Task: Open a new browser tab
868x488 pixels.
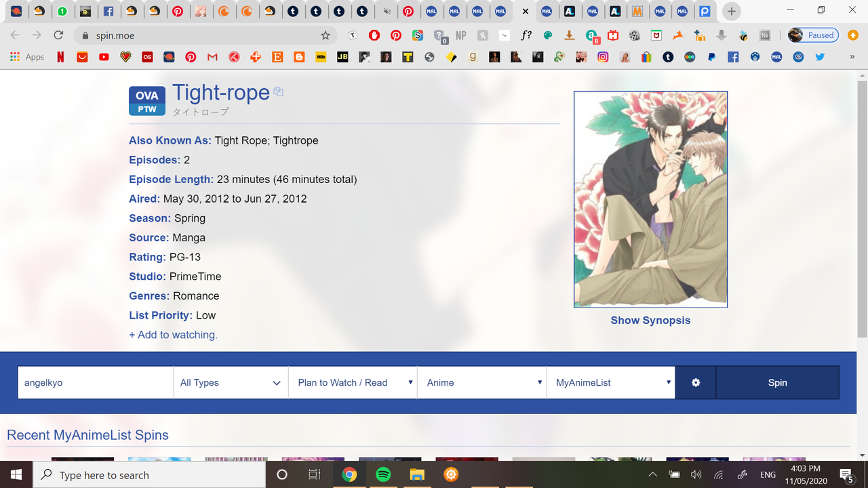Action: point(731,11)
